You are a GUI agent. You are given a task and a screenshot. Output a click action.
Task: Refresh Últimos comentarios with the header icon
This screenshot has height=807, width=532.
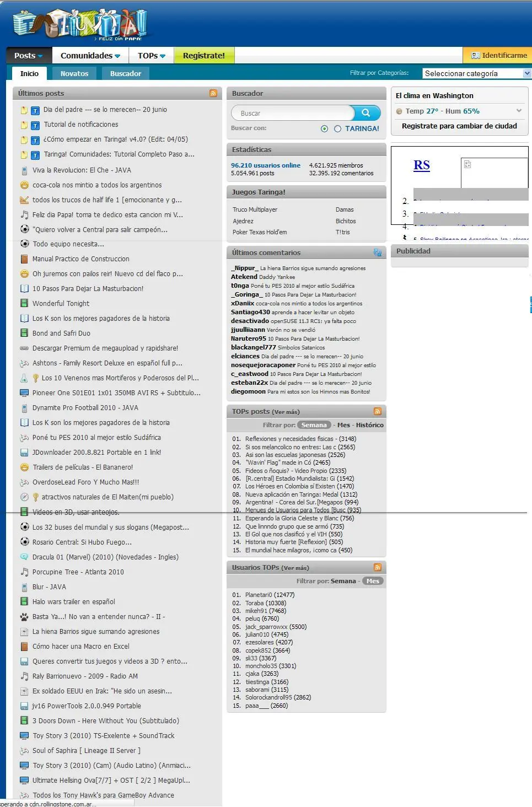pyautogui.click(x=378, y=252)
